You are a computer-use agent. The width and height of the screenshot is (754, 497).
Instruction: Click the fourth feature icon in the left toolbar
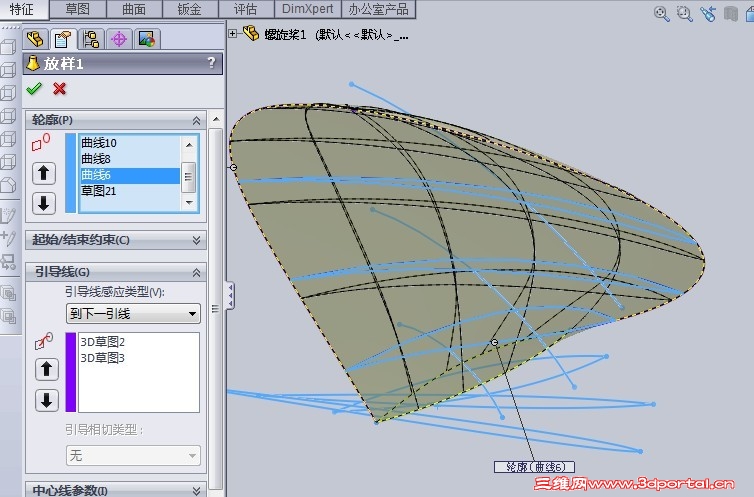[9, 116]
